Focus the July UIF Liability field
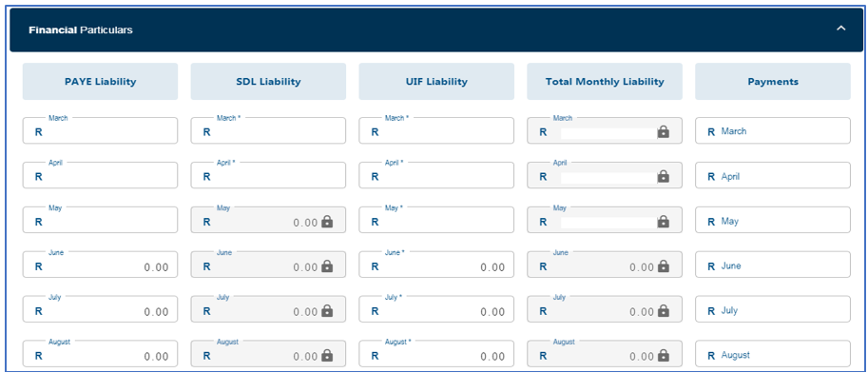 (x=436, y=309)
